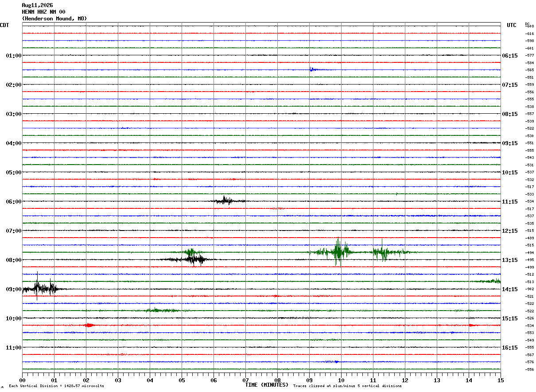The width and height of the screenshot is (536, 392).
Task: Click the 13:15 UTC time label
Action: pos(510,260)
